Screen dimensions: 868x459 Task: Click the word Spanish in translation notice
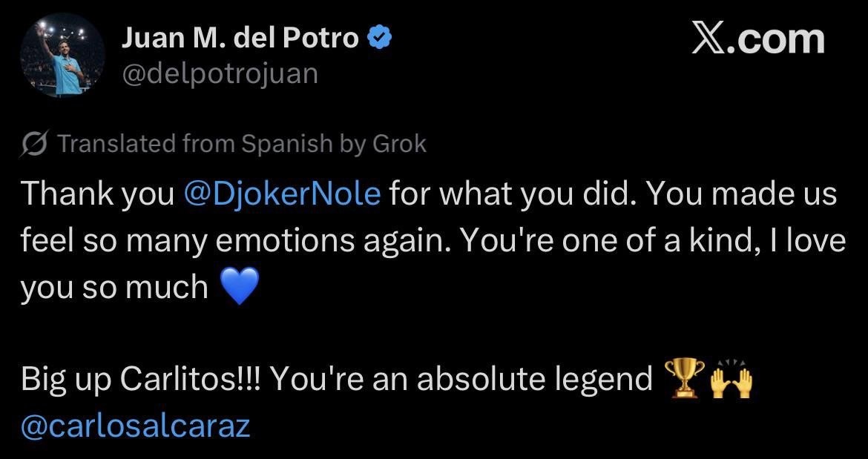(286, 143)
